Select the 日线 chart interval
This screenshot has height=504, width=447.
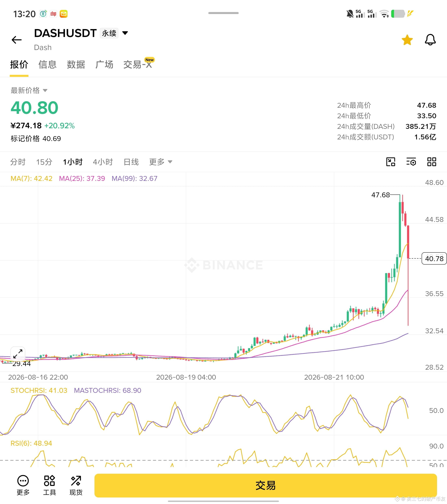(x=131, y=162)
